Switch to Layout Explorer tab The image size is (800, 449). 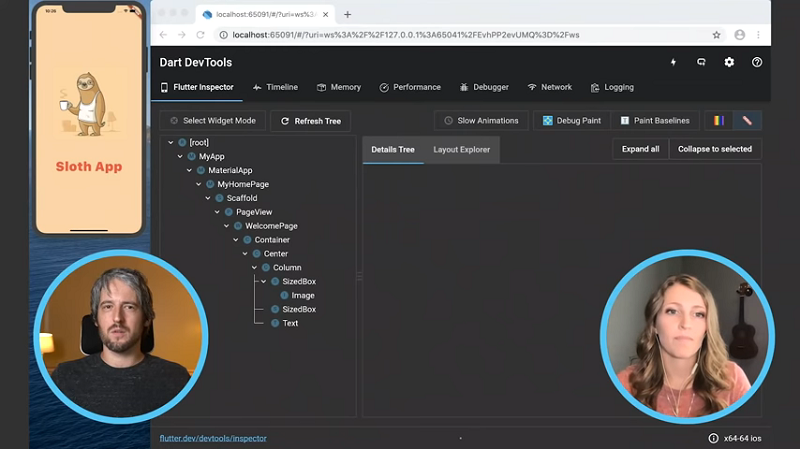point(462,149)
